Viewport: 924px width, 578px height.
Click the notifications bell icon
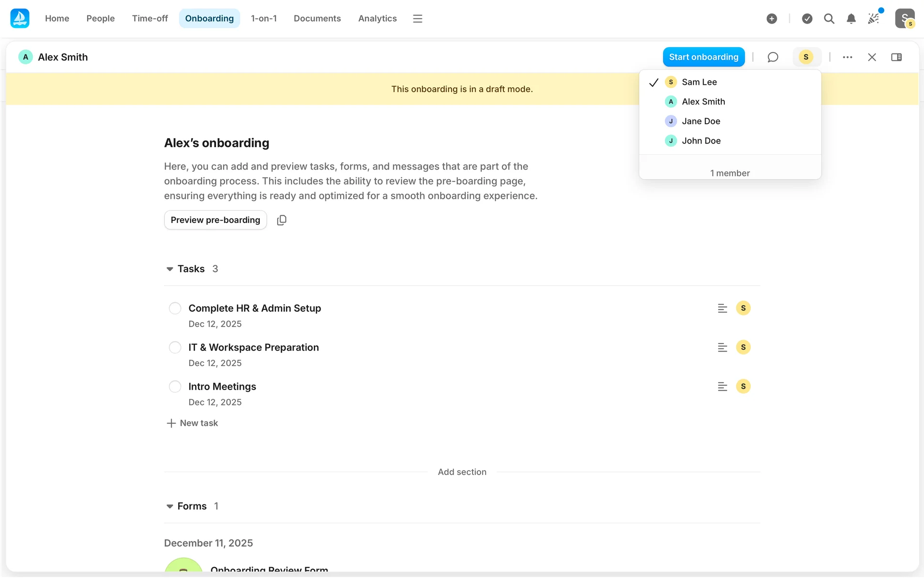point(851,19)
